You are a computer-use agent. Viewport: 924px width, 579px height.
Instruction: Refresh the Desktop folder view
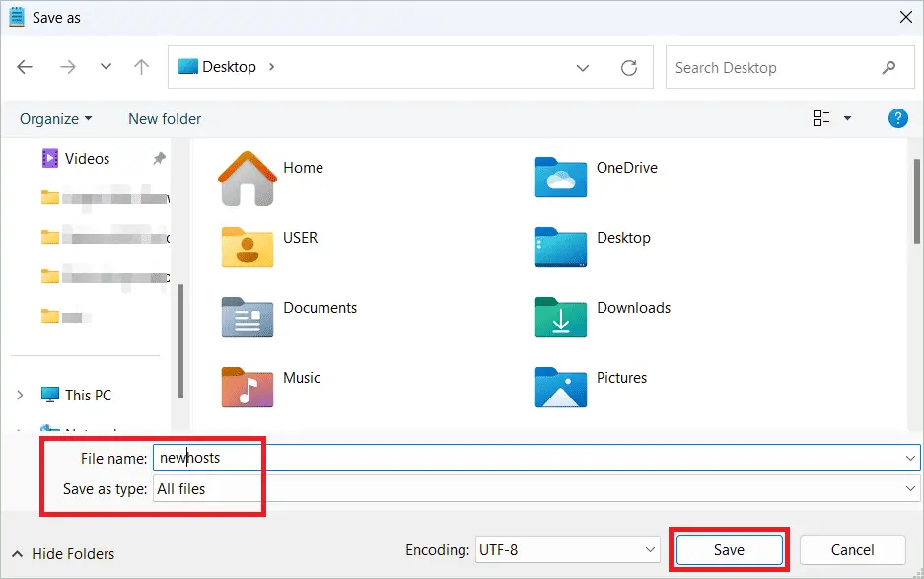pyautogui.click(x=628, y=67)
